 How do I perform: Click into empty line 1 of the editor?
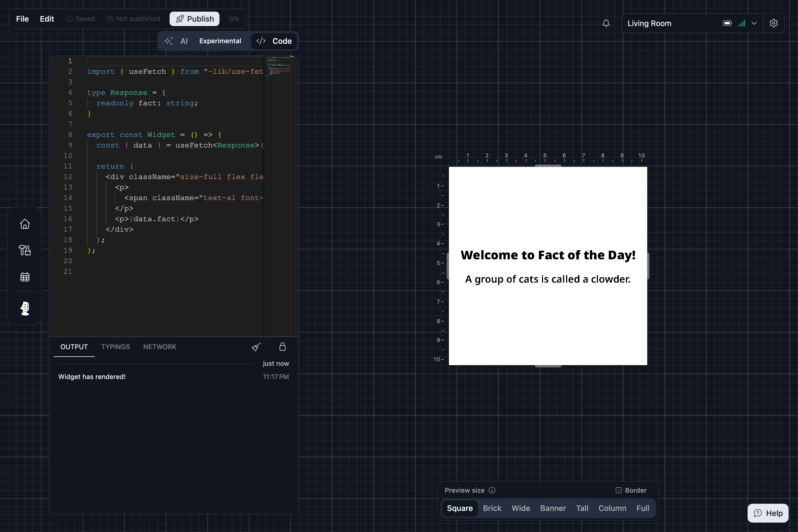(175, 61)
